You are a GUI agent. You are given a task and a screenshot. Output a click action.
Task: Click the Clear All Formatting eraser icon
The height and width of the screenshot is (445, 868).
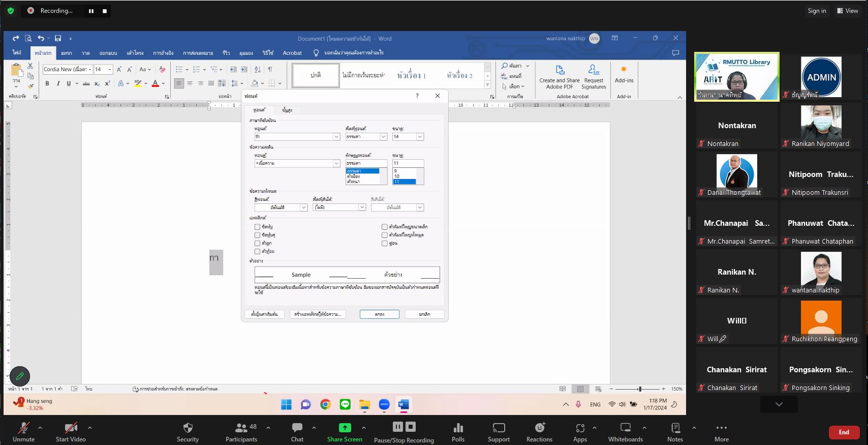[163, 69]
